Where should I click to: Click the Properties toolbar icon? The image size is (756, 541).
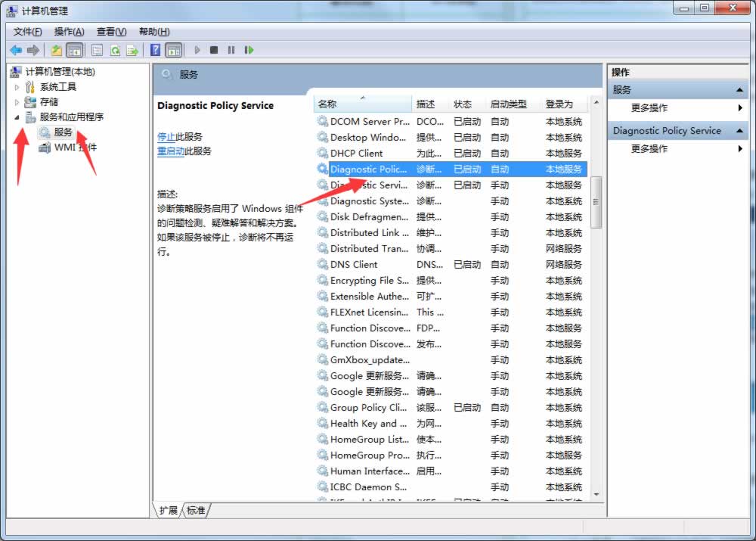pos(98,50)
